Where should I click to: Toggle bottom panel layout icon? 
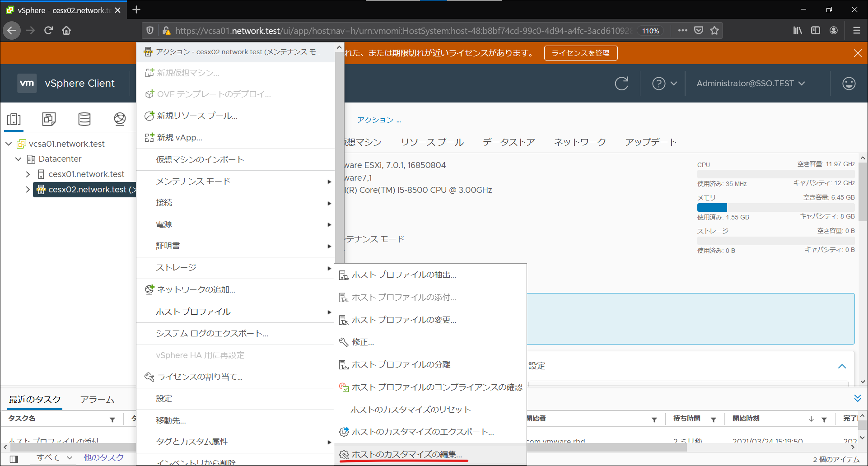(14, 459)
